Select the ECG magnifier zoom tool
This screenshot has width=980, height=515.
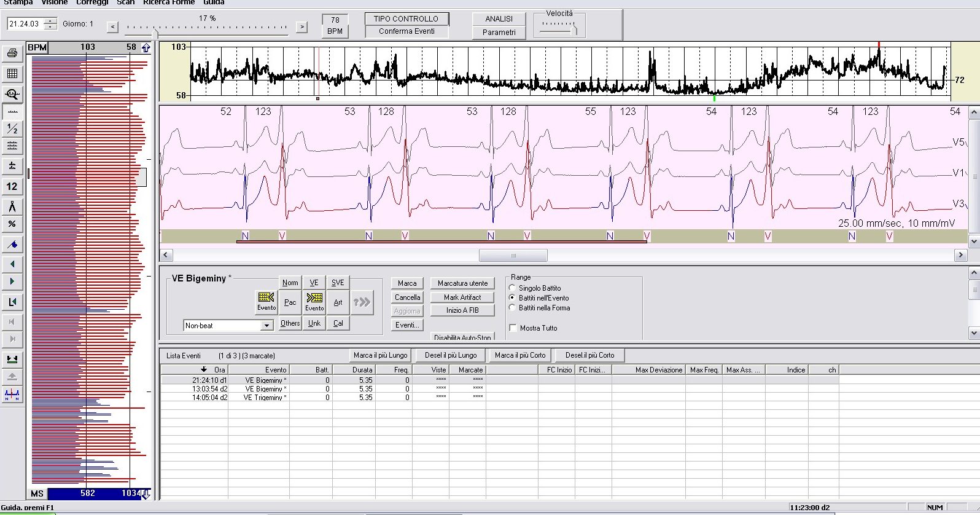coord(12,94)
